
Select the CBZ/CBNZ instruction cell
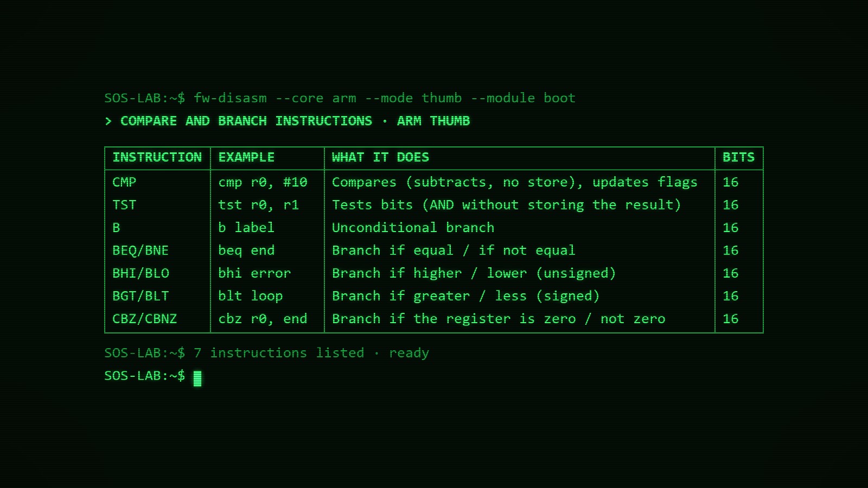click(x=145, y=319)
